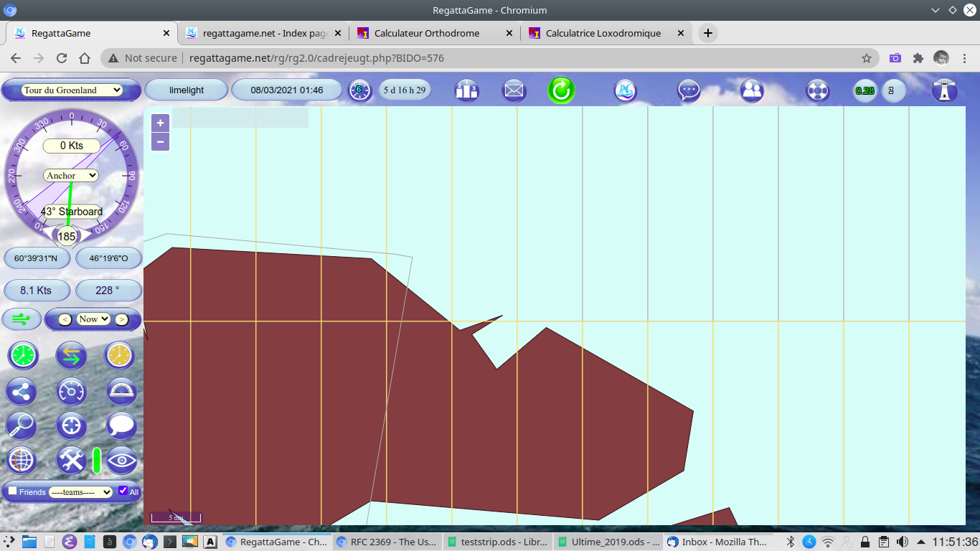This screenshot has width=980, height=551.
Task: Click the lighthouse icon
Action: pyautogui.click(x=944, y=90)
